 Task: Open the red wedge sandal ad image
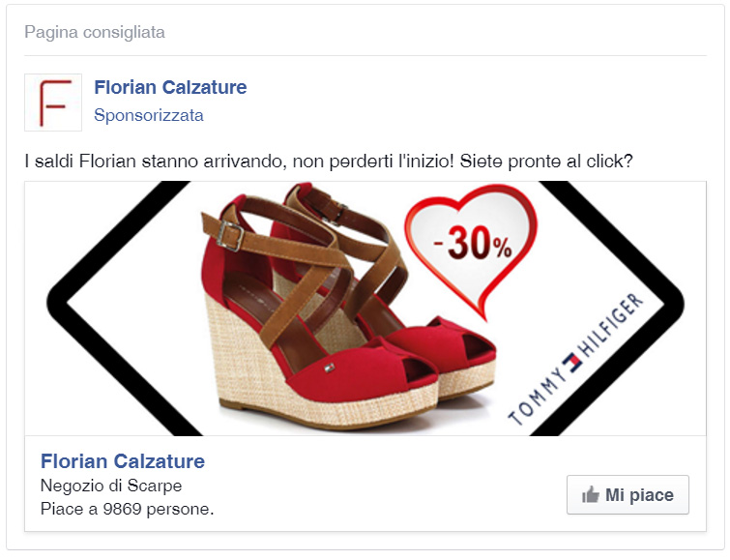(x=365, y=309)
